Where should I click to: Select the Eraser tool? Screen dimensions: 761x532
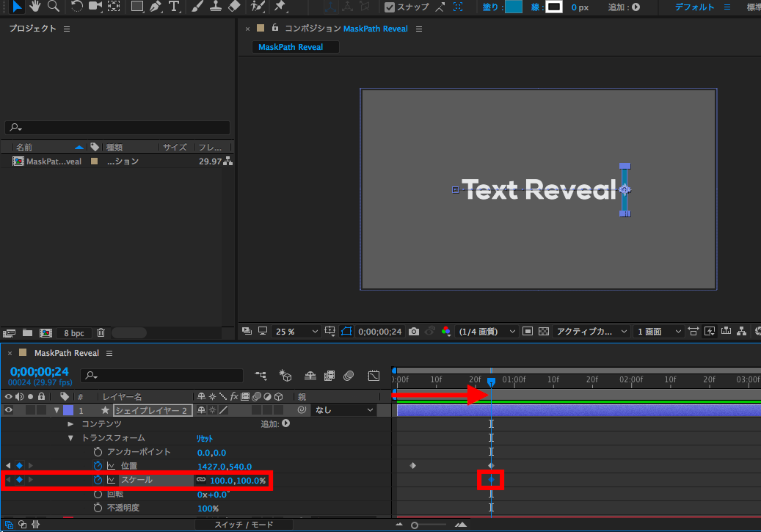pos(234,7)
